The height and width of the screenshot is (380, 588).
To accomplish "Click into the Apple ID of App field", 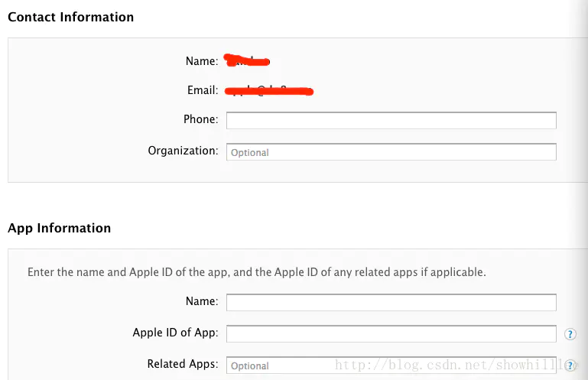I will [x=391, y=334].
